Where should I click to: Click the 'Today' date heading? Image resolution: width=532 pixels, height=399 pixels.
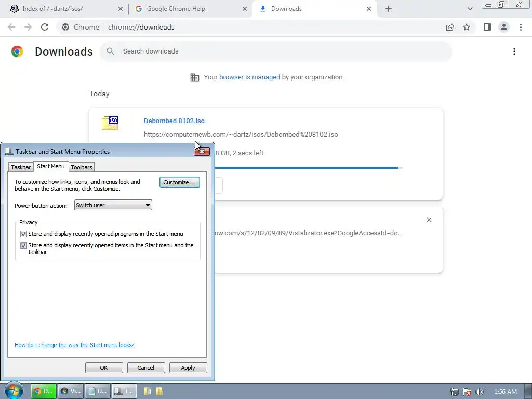coord(99,94)
